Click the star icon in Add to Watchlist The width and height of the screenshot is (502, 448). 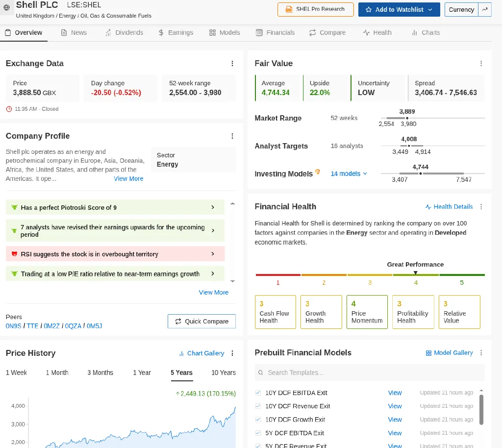(x=369, y=10)
